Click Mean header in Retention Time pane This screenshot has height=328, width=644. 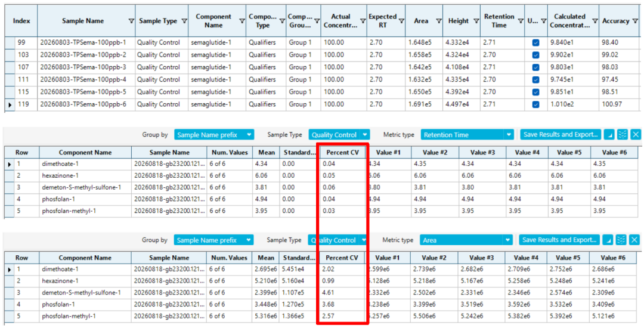click(266, 152)
